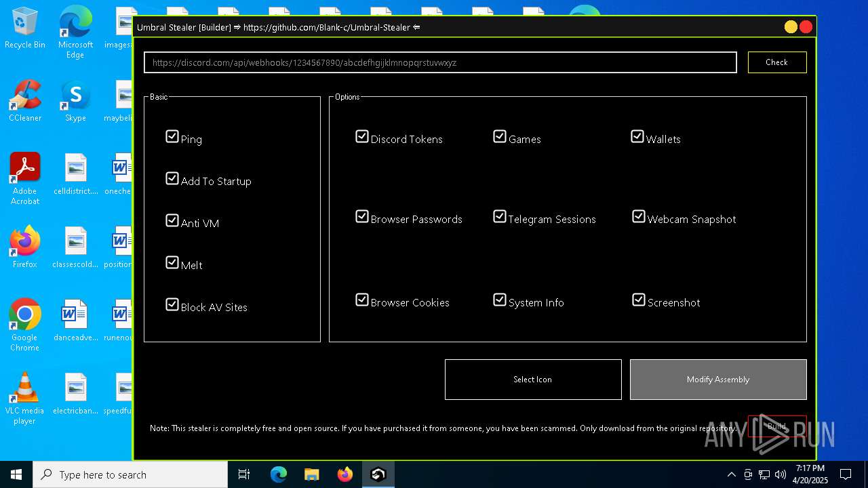Screen dimensions: 868x488
Task: Select the Skype desktop shortcut
Action: [x=75, y=101]
